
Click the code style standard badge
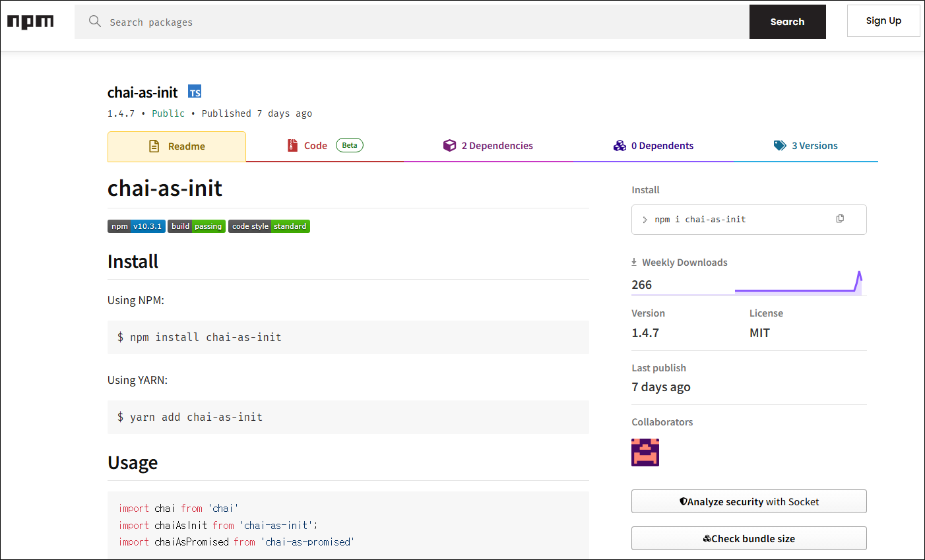pyautogui.click(x=269, y=226)
